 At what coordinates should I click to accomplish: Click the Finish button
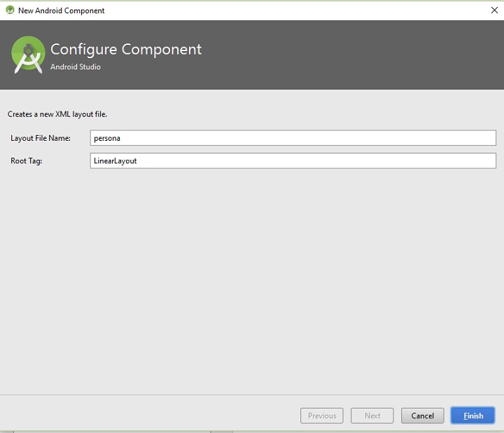472,415
